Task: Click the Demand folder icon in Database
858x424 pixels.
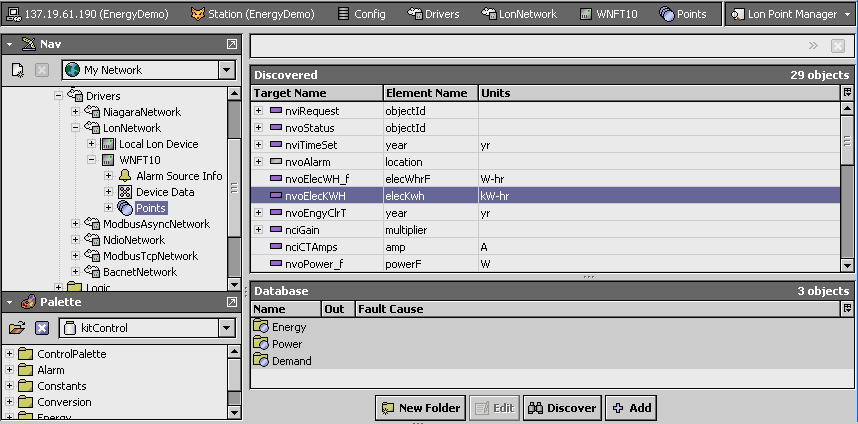Action: click(x=261, y=361)
